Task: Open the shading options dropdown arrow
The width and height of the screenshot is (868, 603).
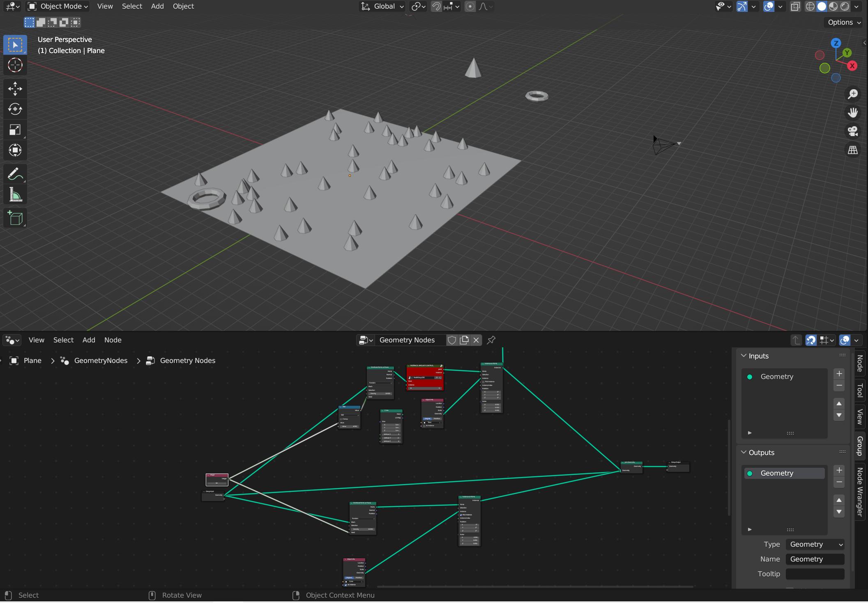Action: (x=856, y=6)
